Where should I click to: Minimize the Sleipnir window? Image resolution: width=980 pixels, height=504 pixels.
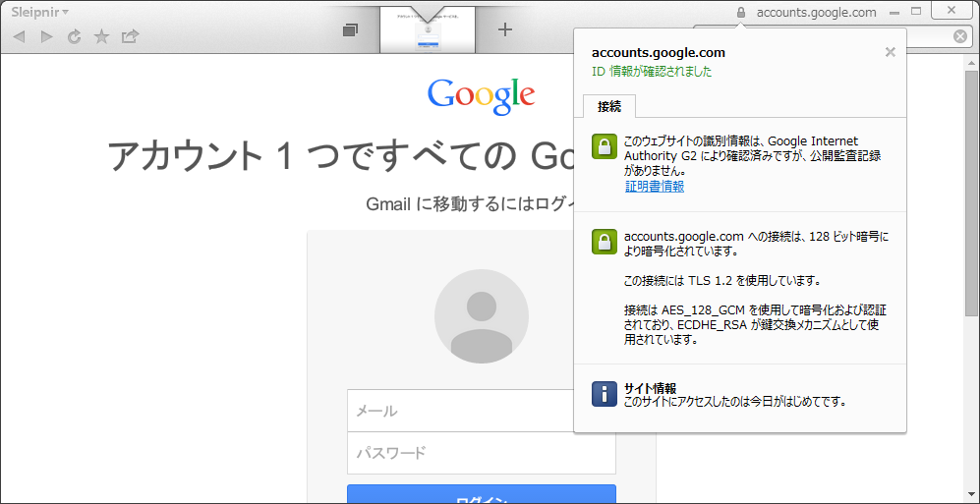(894, 13)
